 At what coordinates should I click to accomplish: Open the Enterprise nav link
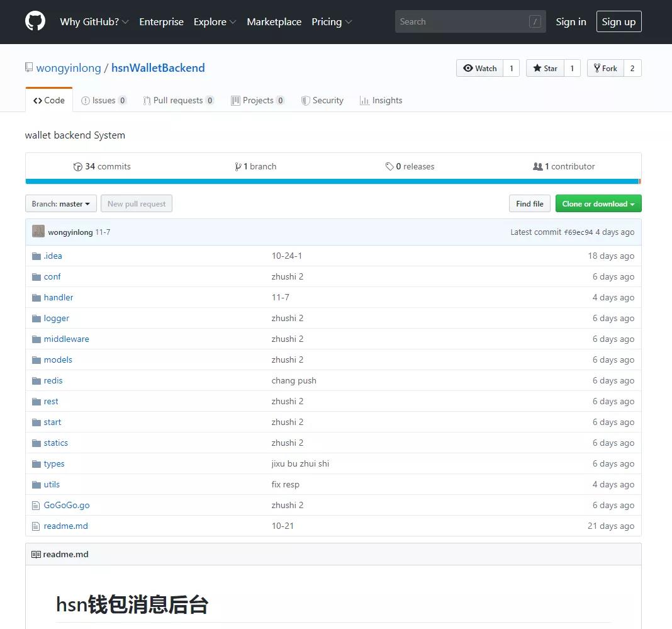[x=161, y=21]
